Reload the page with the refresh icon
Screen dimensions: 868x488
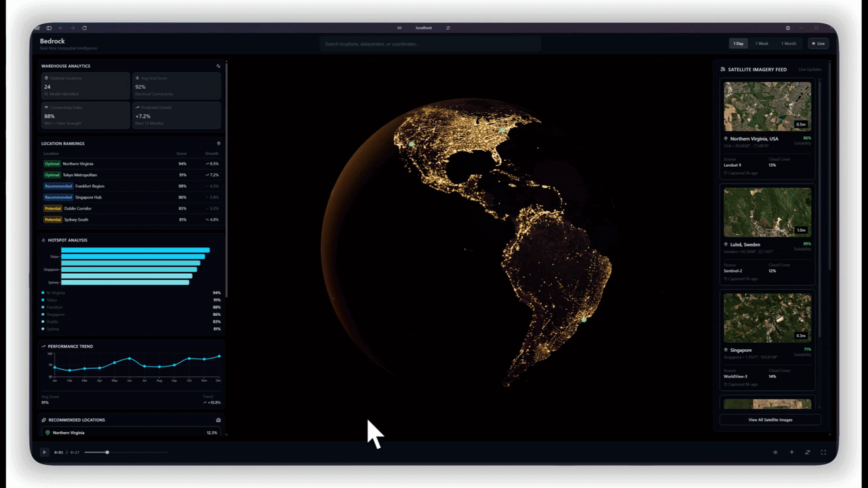85,28
